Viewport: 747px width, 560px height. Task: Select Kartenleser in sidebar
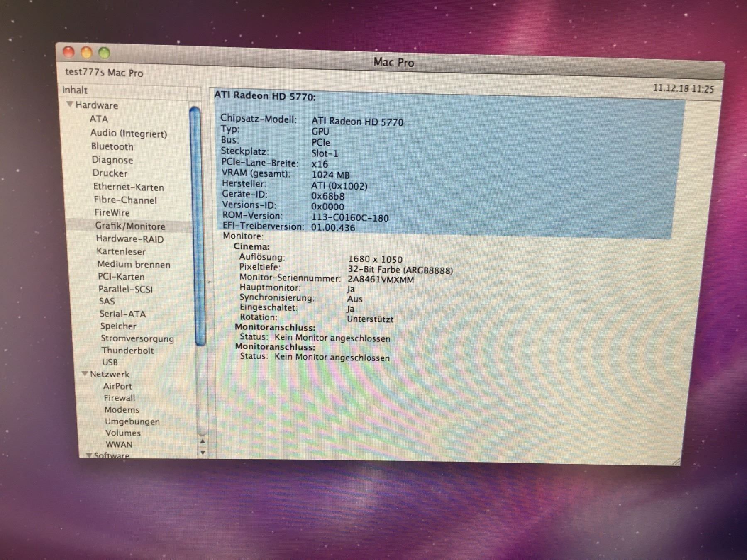[121, 251]
